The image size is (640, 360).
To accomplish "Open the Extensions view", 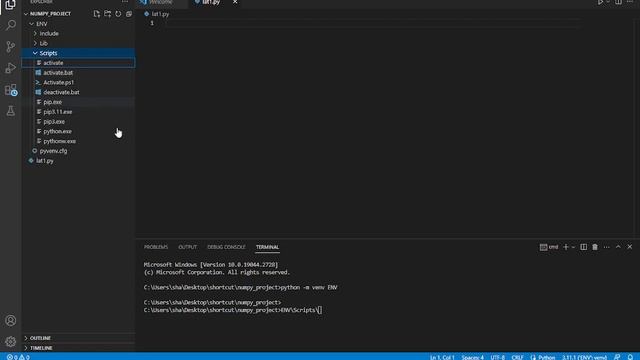I will click(11, 90).
